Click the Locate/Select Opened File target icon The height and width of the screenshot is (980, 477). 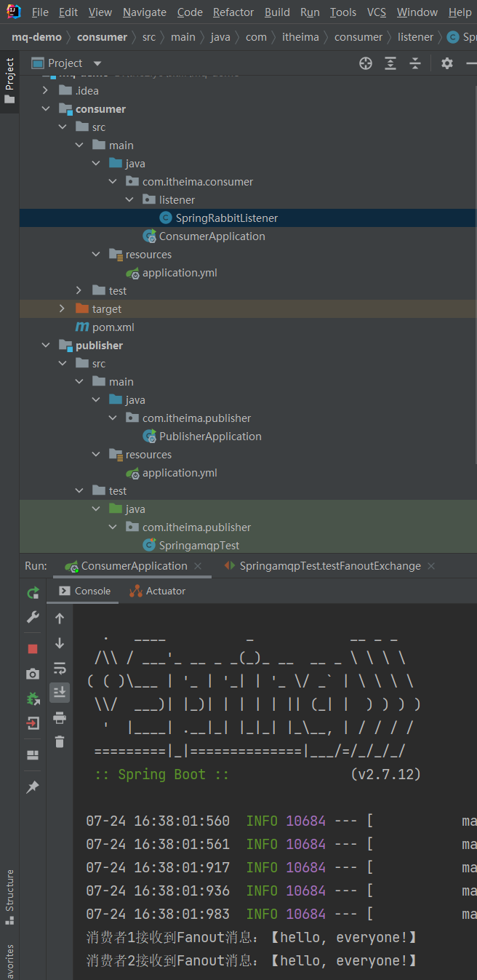pyautogui.click(x=366, y=63)
